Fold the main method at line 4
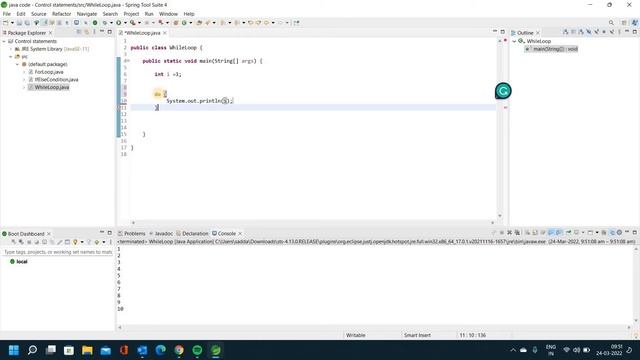640x360 pixels. click(x=128, y=61)
